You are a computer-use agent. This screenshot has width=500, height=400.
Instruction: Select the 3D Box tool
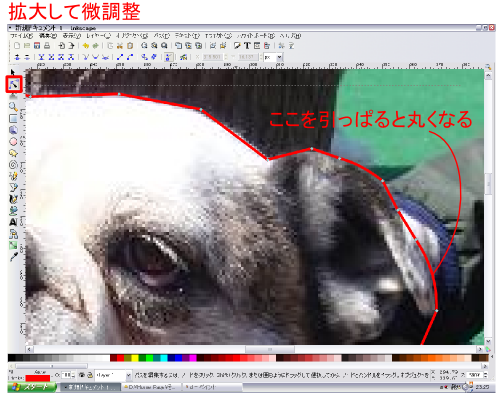(x=13, y=130)
